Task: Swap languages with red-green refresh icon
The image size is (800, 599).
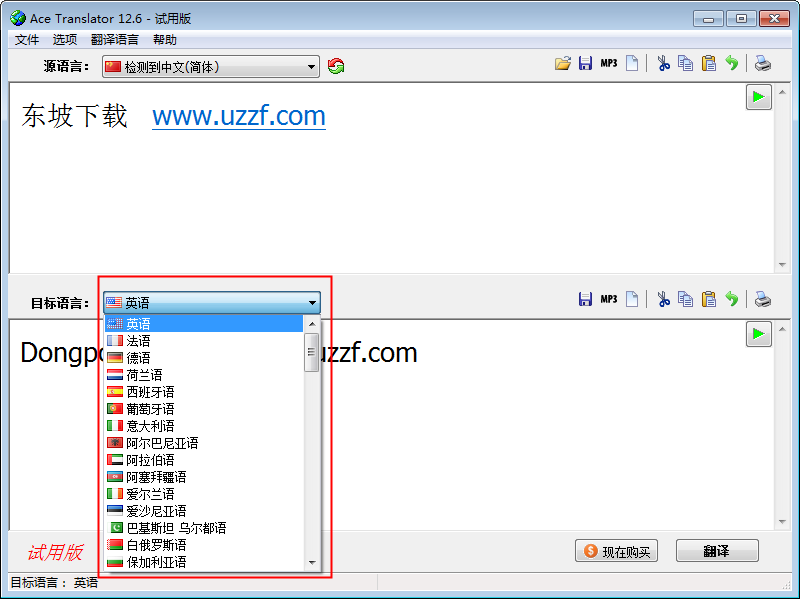Action: [x=336, y=66]
